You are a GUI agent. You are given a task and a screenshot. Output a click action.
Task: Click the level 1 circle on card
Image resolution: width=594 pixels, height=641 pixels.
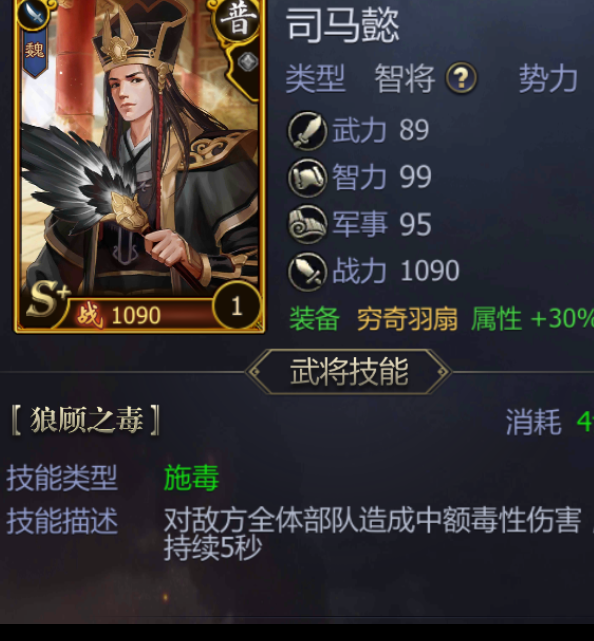point(237,305)
